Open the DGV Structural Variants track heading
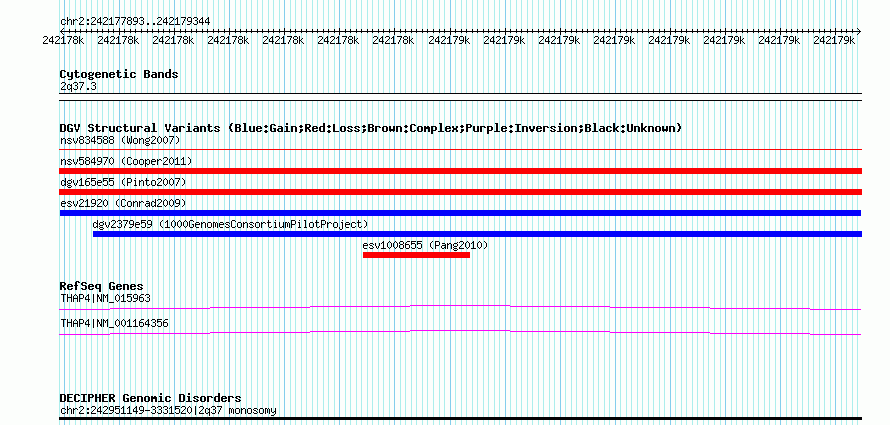The width and height of the screenshot is (890, 425). coord(371,128)
